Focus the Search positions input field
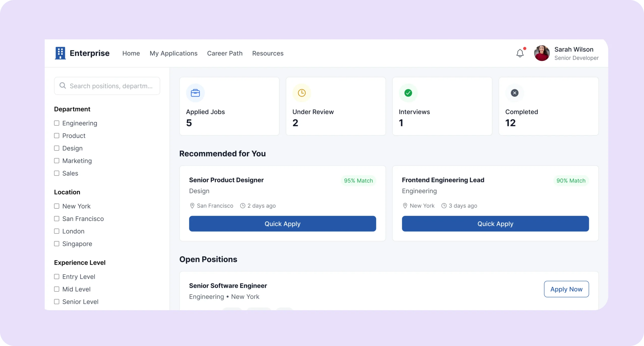Viewport: 644px width, 346px height. coord(111,86)
